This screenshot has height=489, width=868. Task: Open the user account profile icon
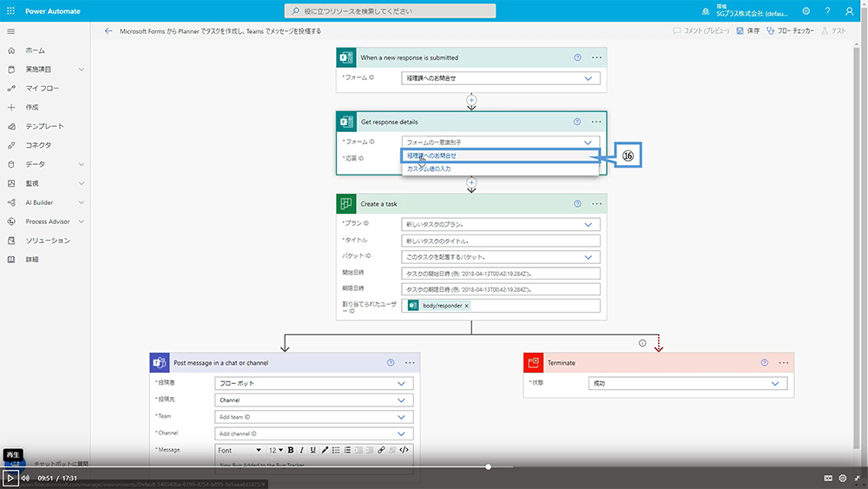849,10
